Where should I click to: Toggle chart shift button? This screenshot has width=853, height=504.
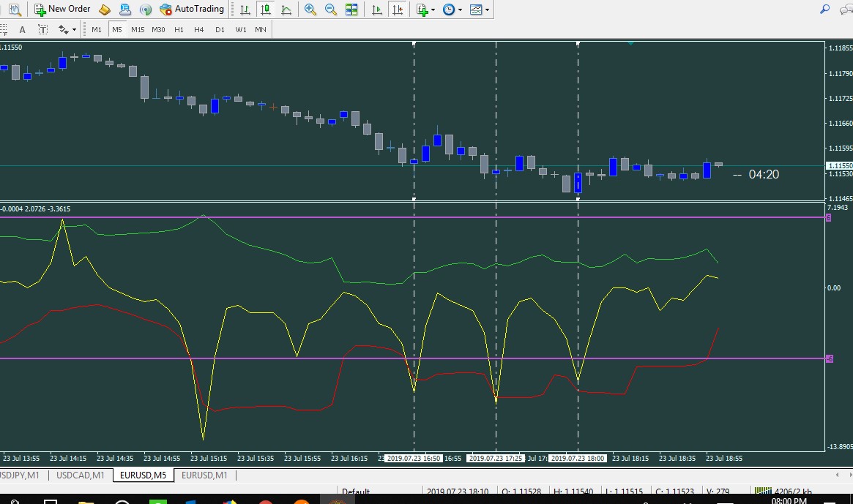[x=397, y=10]
